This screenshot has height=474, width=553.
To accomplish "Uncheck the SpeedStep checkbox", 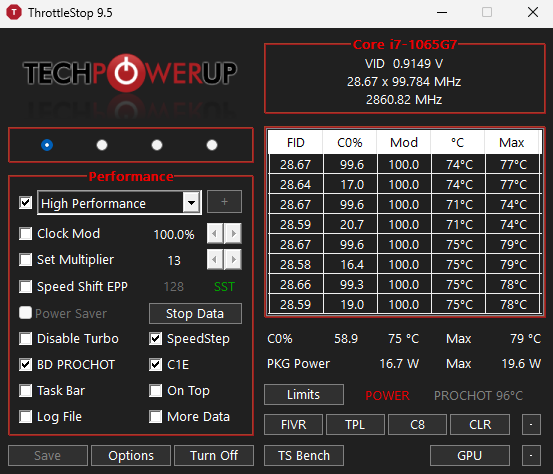I will point(156,339).
